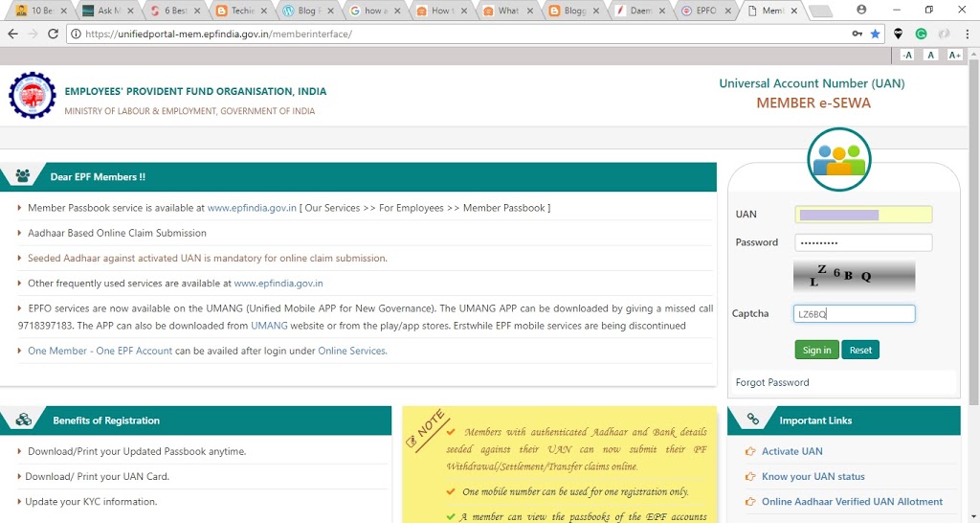Switch to the 'What' browser tab
980x523 pixels.
[x=507, y=10]
